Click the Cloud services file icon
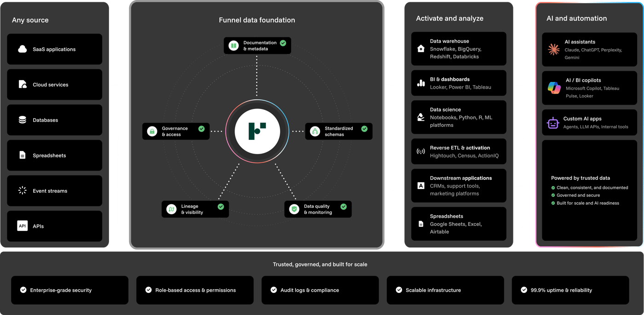 [x=22, y=85]
